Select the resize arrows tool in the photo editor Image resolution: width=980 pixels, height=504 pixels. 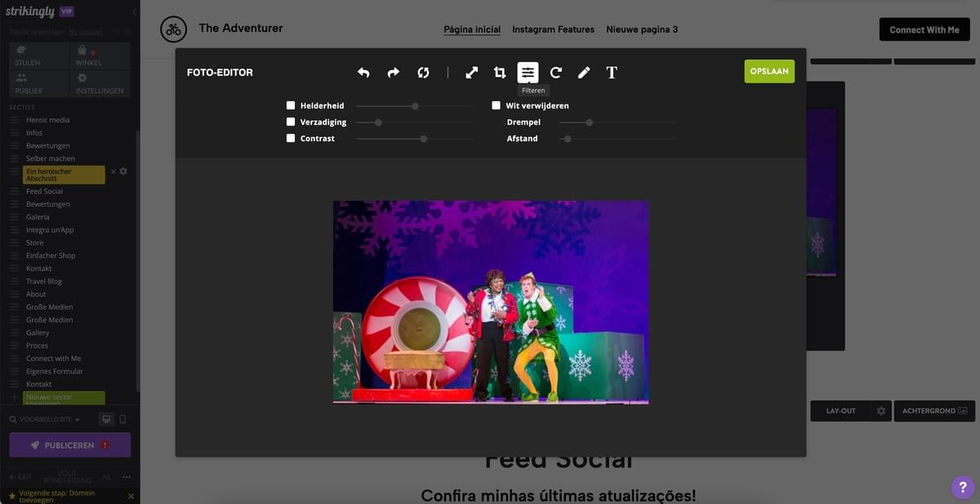[x=472, y=73]
